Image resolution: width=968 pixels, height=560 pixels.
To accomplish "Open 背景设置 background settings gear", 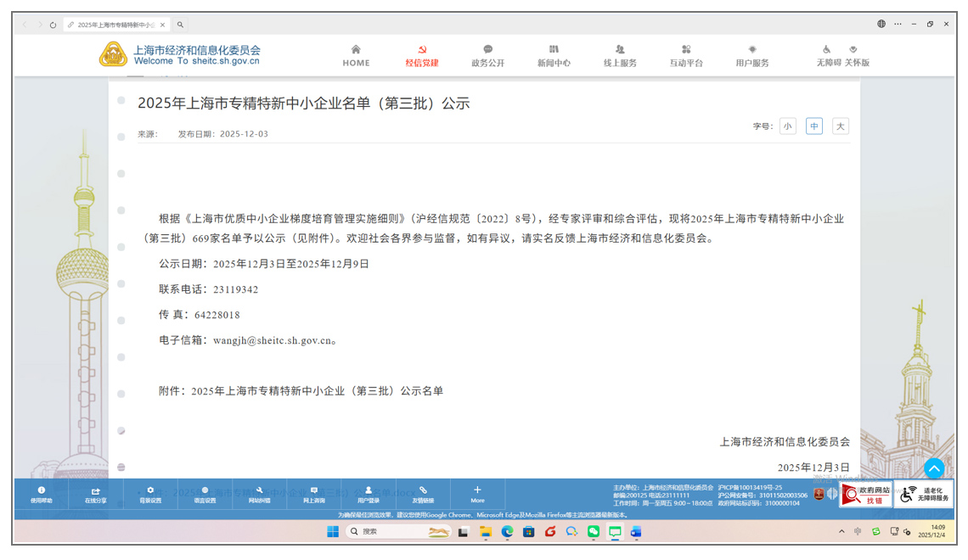I will pos(150,494).
